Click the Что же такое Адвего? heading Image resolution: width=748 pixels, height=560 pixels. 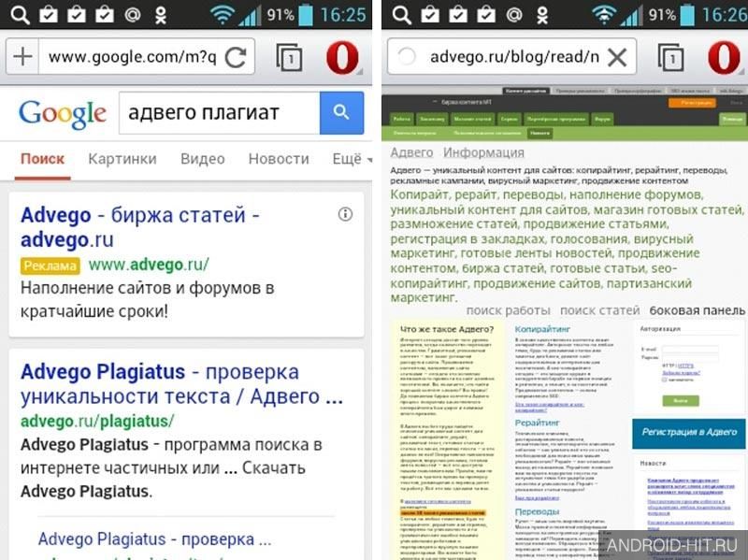(x=447, y=329)
